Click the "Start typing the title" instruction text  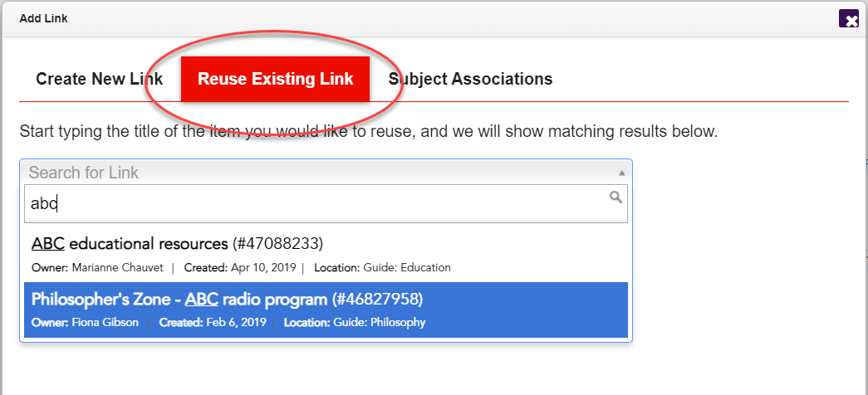pos(368,131)
